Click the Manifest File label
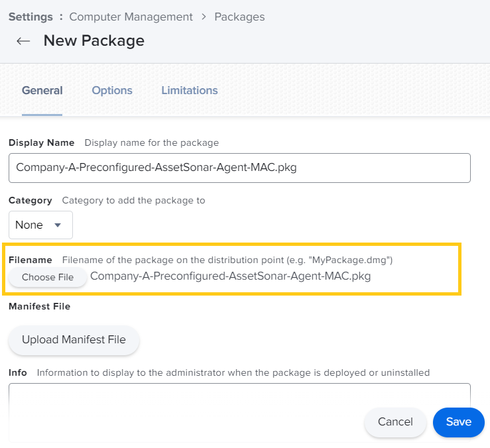This screenshot has width=490, height=448. pyautogui.click(x=39, y=306)
